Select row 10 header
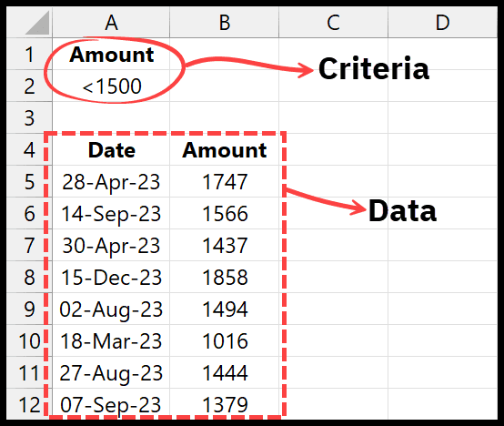Image resolution: width=504 pixels, height=426 pixels. [29, 340]
